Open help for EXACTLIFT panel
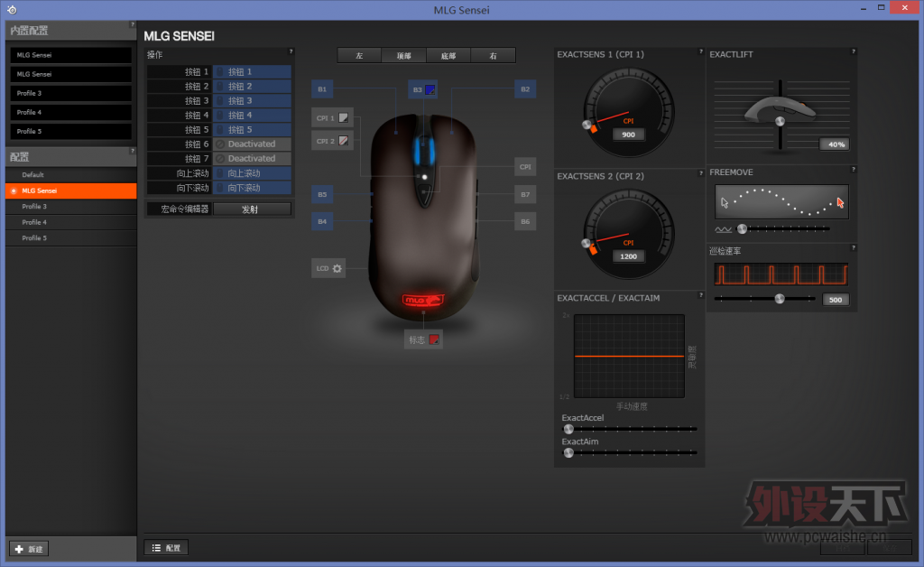Screen dimensions: 924x567 click(x=854, y=51)
